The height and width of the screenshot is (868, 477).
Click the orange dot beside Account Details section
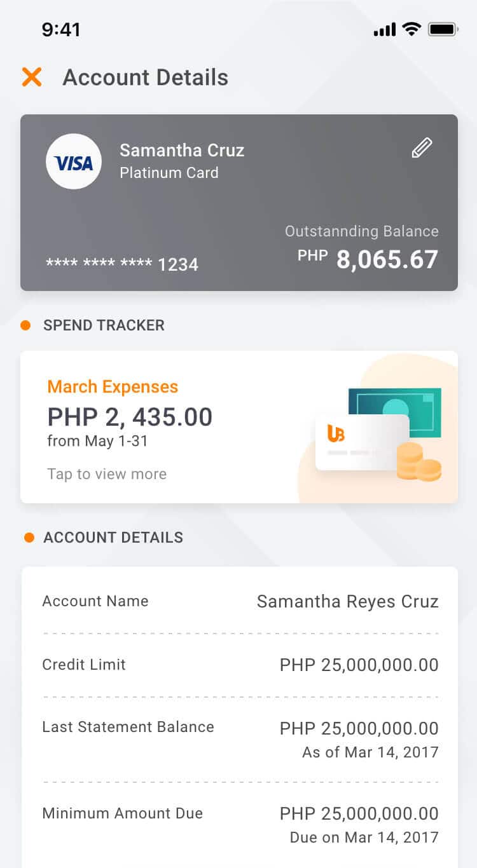pos(29,538)
